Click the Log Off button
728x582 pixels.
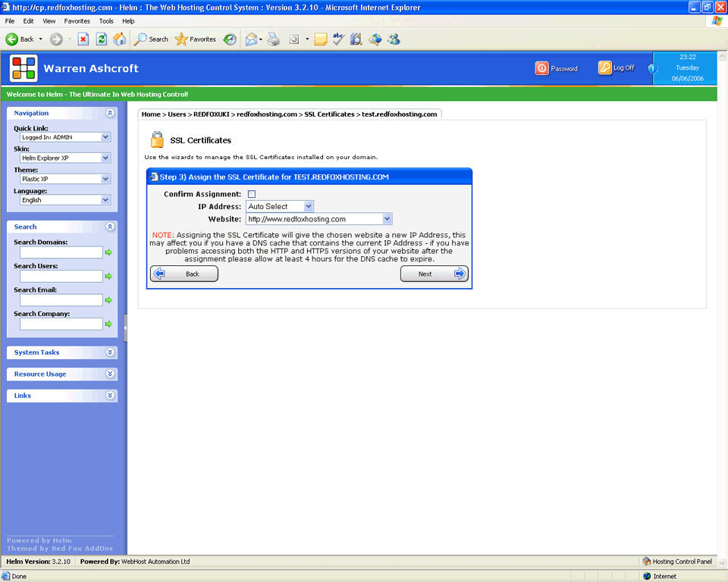tap(616, 67)
